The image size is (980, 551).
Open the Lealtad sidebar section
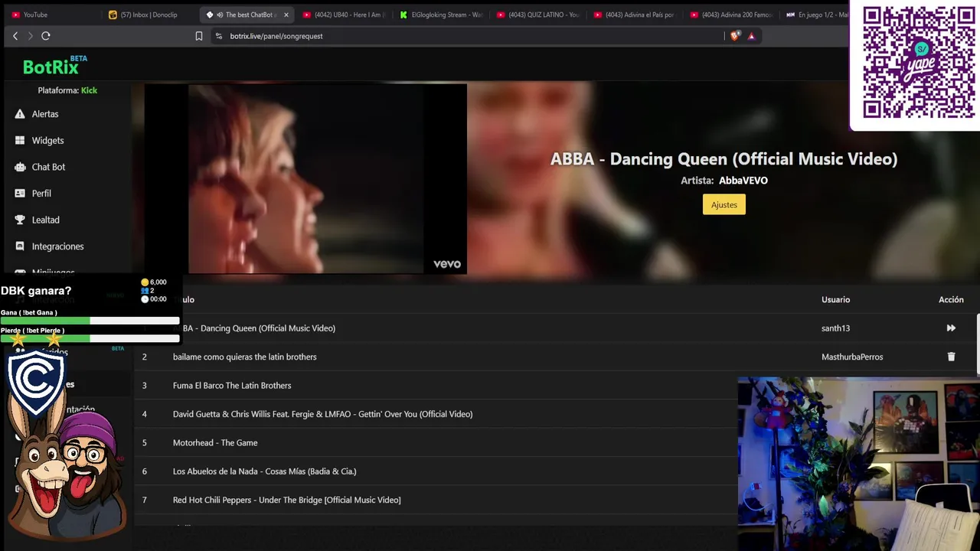click(45, 220)
